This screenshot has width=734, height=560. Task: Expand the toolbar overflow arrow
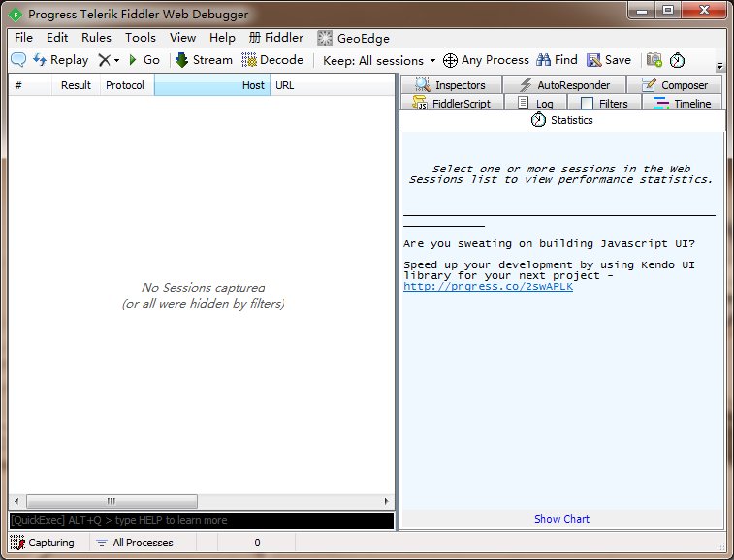click(720, 67)
